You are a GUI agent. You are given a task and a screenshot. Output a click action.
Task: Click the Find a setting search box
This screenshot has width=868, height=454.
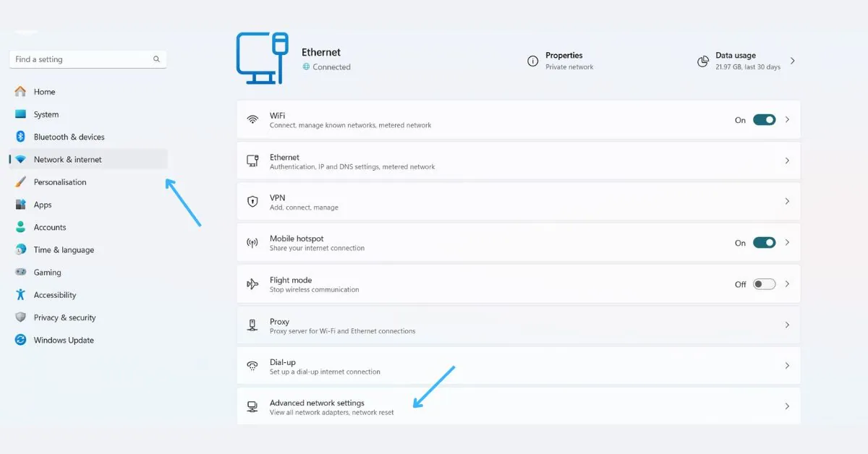pyautogui.click(x=88, y=59)
